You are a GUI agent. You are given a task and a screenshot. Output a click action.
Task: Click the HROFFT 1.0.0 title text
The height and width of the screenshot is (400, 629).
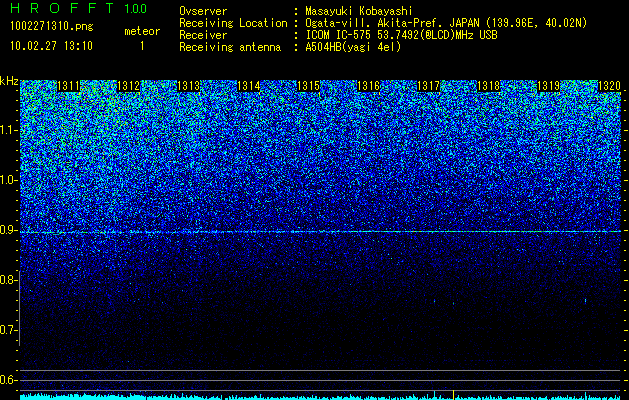point(78,8)
